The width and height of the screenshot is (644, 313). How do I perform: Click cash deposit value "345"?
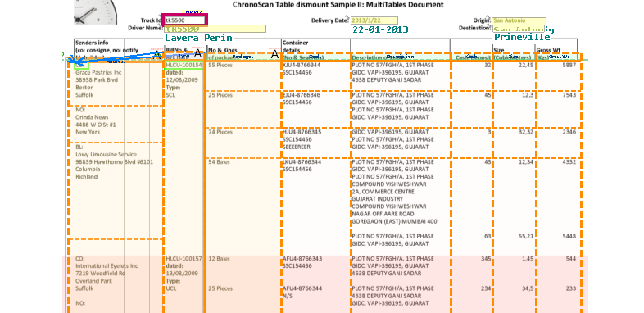coord(486,259)
